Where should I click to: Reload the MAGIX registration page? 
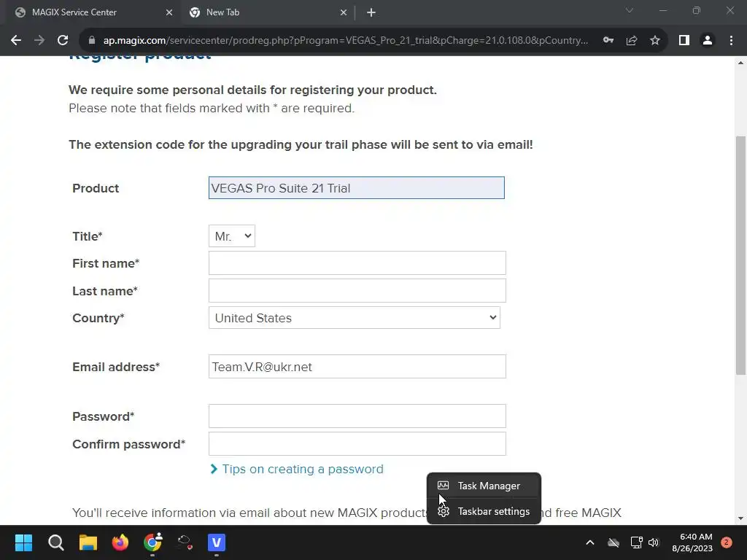63,41
